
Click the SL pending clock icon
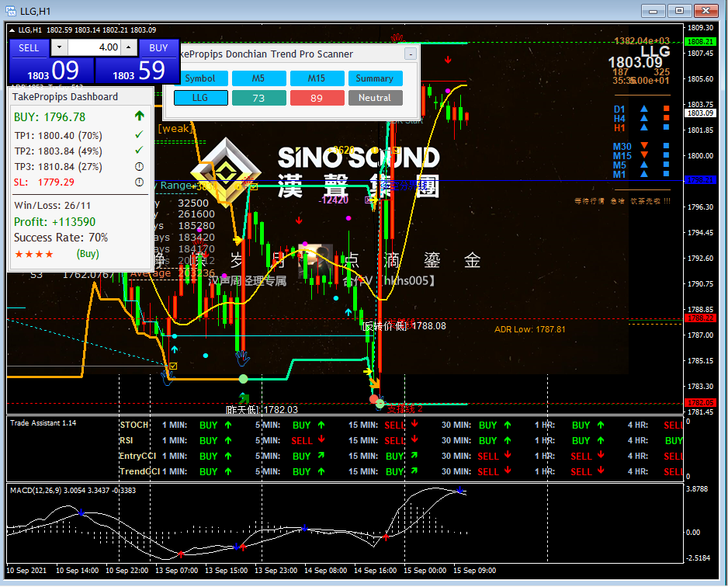point(139,182)
